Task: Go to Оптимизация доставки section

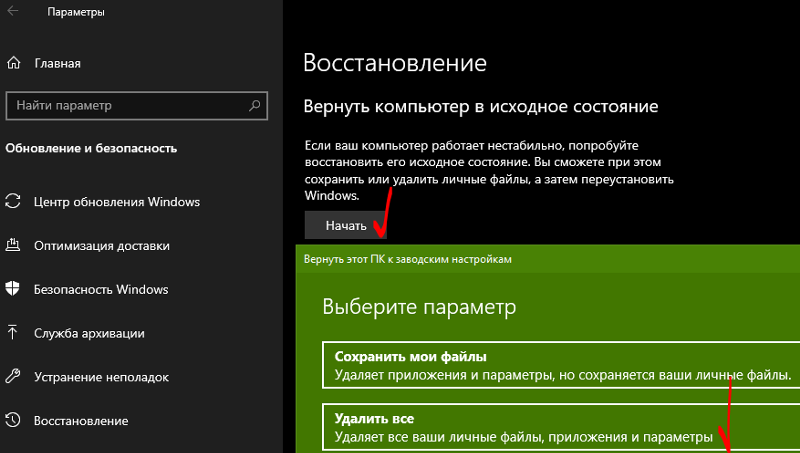Action: 101,245
